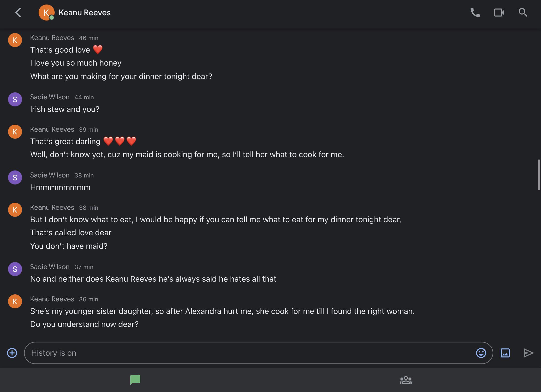Image resolution: width=541 pixels, height=392 pixels.
Task: Click the 'History is on' message field
Action: pos(251,353)
